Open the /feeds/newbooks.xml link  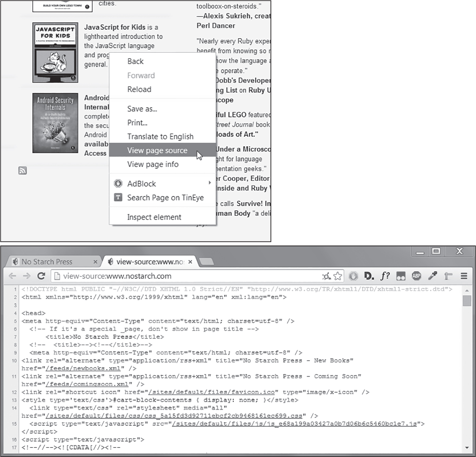pos(83,368)
